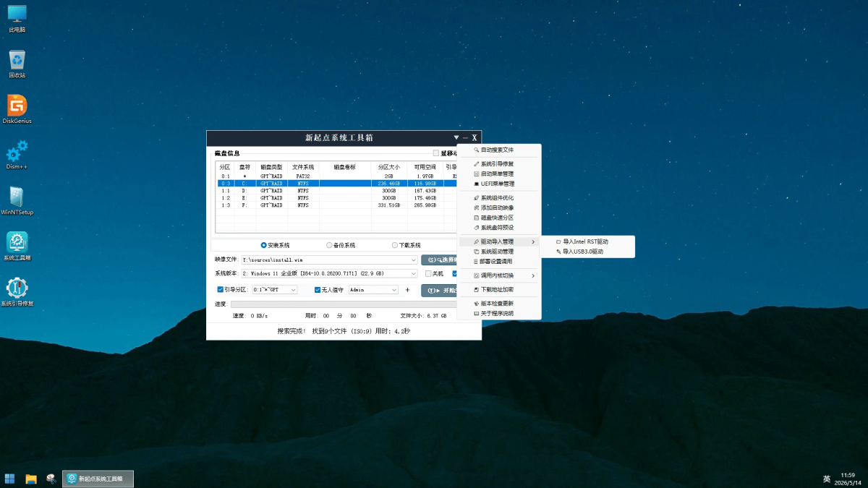Choose 磁盘快速分区 from the menu

(x=499, y=218)
